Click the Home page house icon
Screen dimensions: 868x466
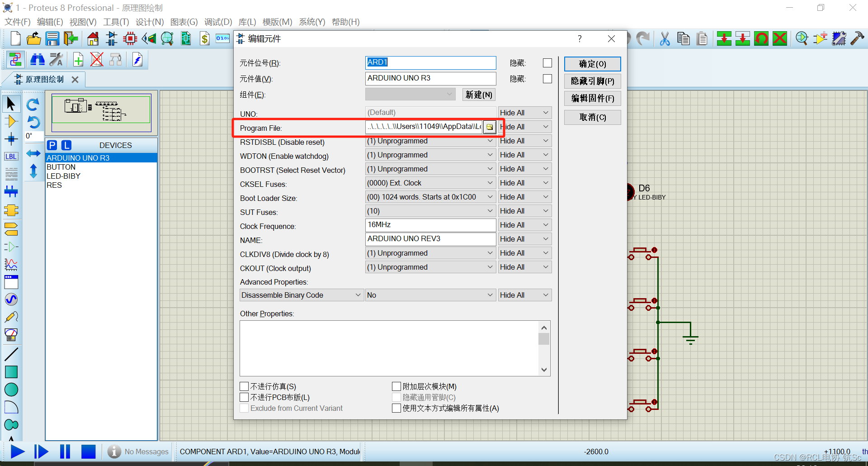pos(93,39)
